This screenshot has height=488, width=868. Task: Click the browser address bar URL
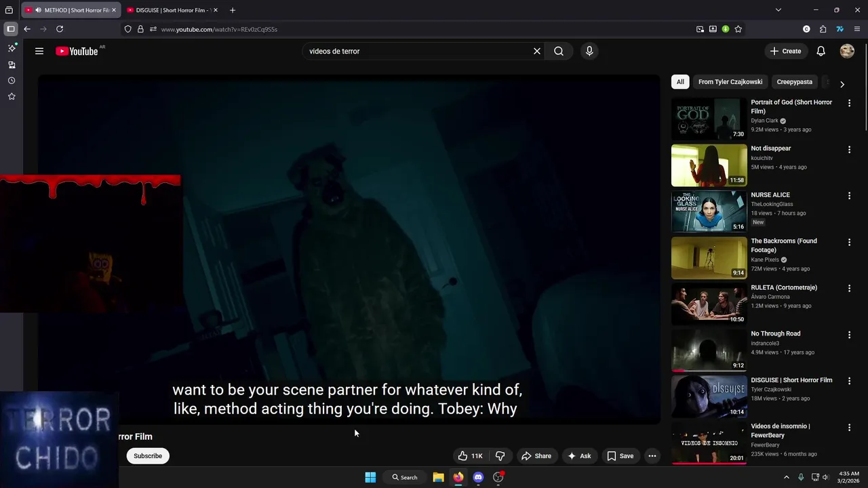click(219, 29)
